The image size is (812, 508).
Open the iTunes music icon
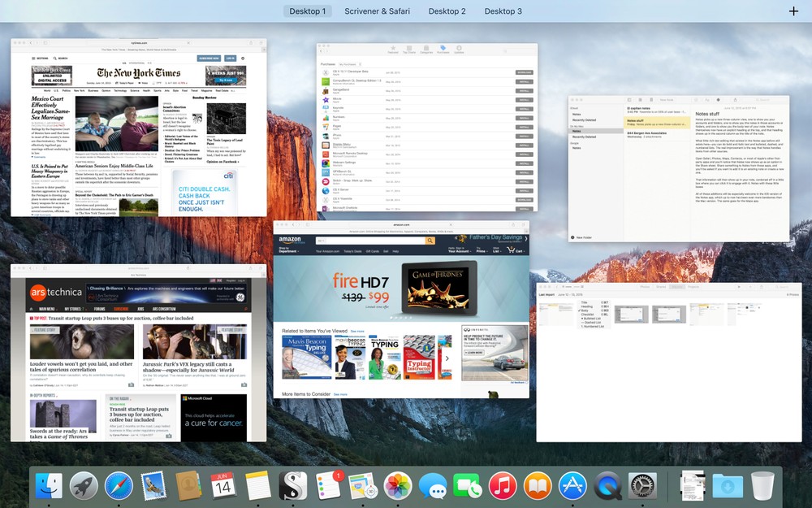(x=503, y=486)
